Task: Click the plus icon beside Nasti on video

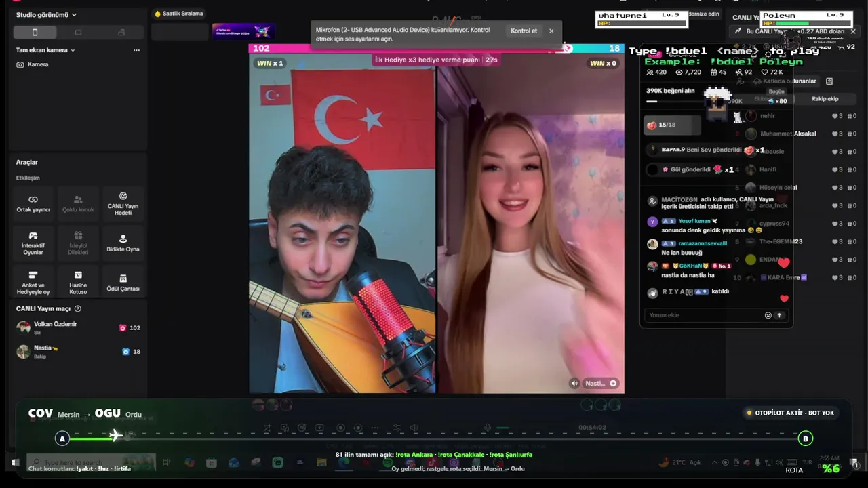Action: tap(613, 384)
